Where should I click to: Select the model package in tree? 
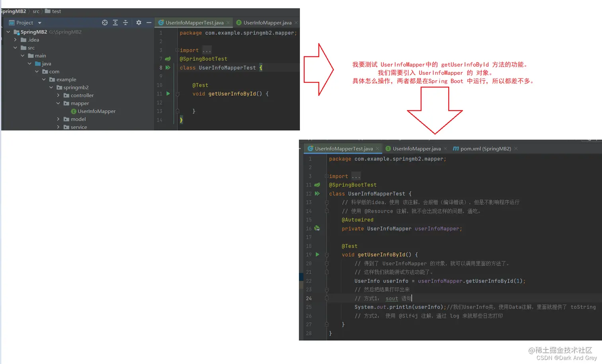pos(74,119)
